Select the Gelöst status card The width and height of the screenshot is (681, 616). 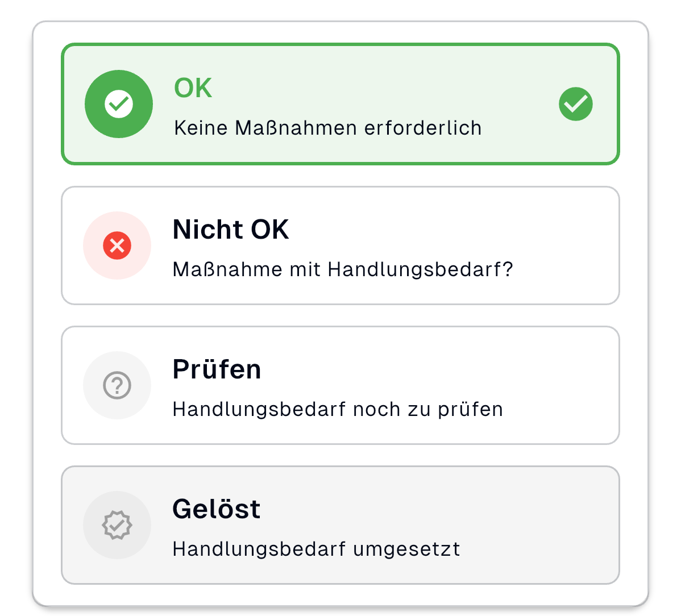(340, 525)
